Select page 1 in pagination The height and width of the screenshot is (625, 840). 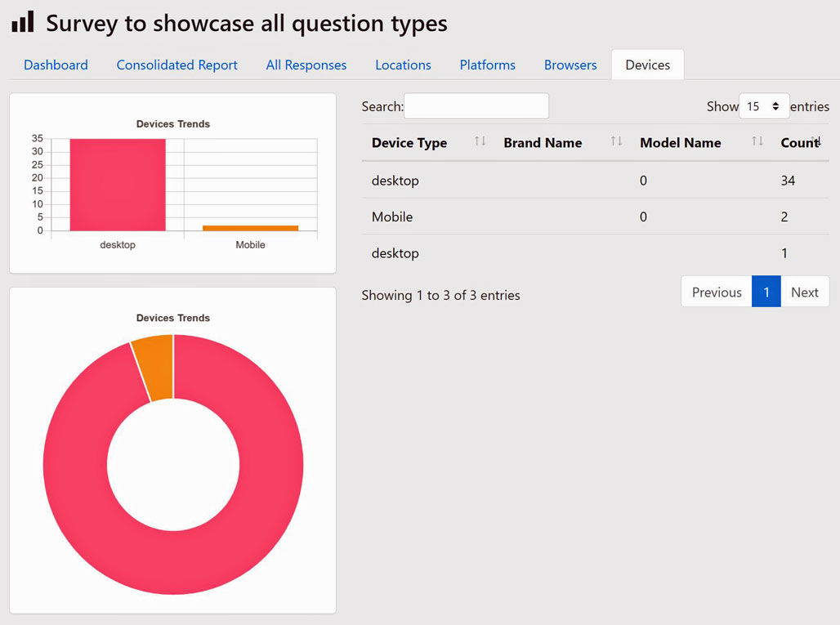point(766,292)
